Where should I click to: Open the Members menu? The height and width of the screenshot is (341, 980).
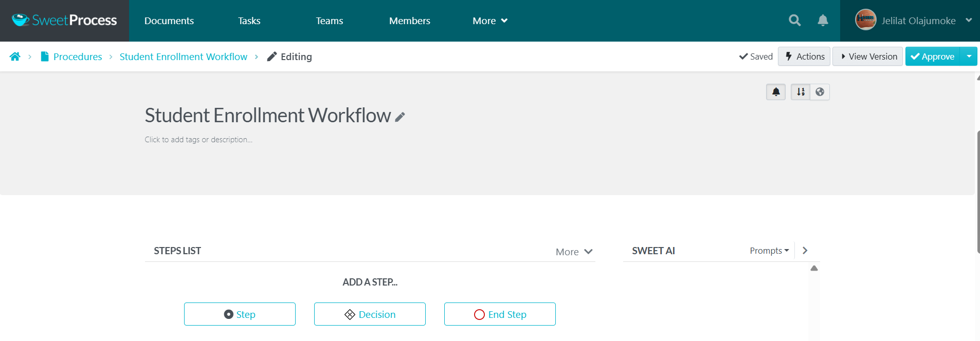(x=409, y=21)
